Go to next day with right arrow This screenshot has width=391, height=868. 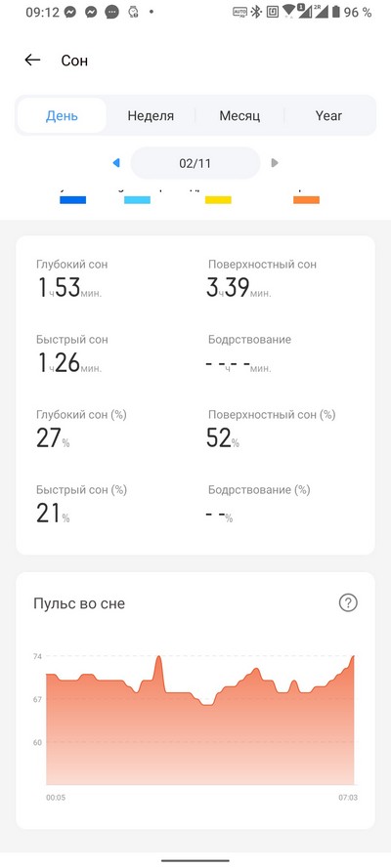click(274, 163)
